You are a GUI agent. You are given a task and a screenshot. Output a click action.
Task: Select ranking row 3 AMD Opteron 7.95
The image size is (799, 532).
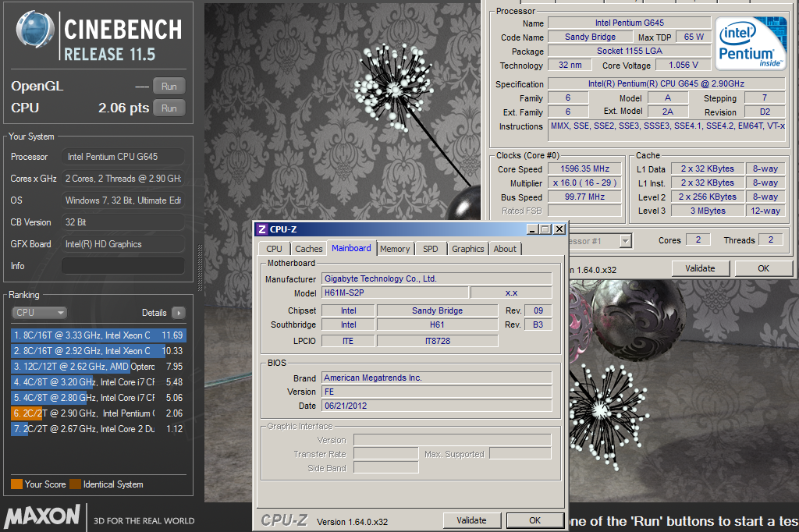(x=98, y=367)
